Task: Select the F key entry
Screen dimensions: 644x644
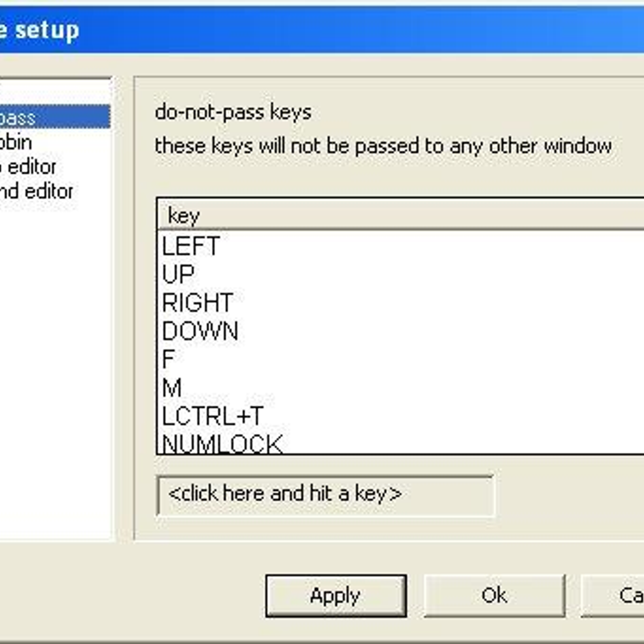Action: click(x=168, y=359)
